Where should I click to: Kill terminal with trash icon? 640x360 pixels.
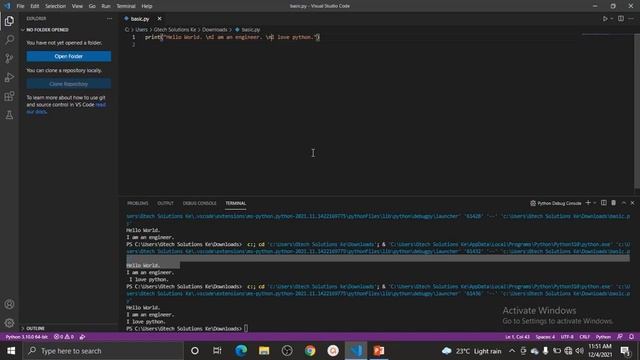coord(613,203)
